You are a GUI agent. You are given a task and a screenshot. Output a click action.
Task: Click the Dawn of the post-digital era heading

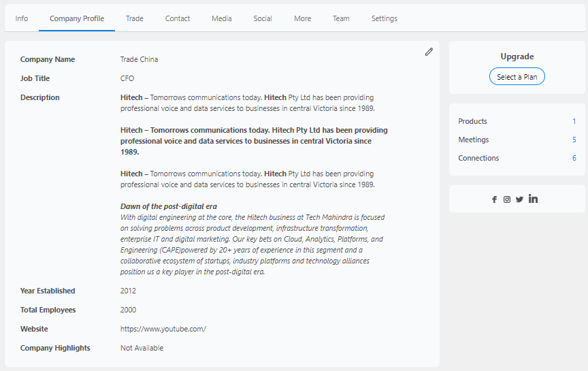pos(169,206)
